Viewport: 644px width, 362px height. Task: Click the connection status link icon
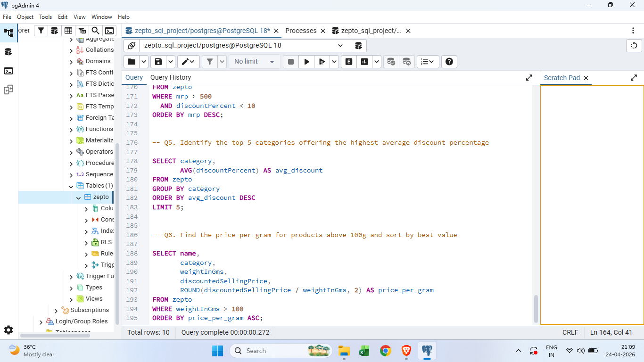[132, 46]
